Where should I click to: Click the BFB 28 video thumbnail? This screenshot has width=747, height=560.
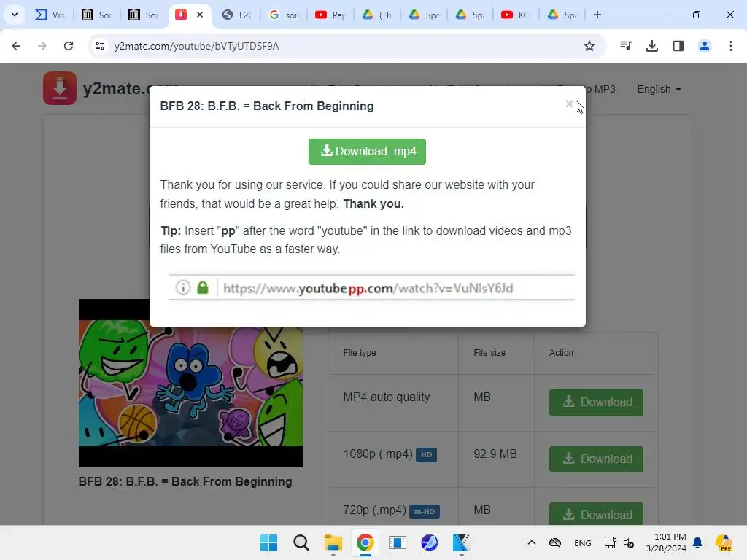coord(190,383)
